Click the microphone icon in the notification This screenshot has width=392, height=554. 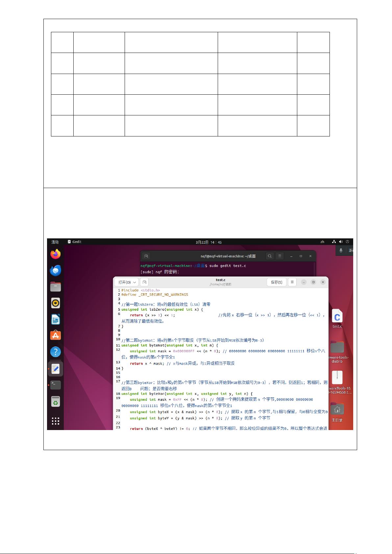tap(341, 251)
